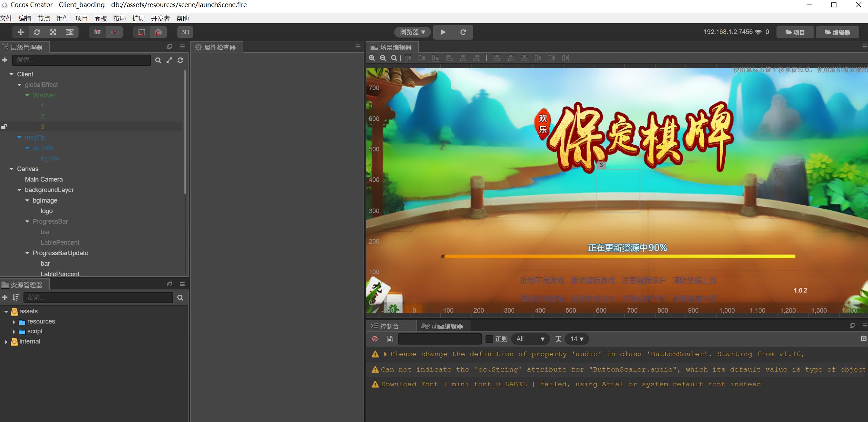This screenshot has height=422, width=868.
Task: Open the 节点 menu
Action: pos(44,18)
